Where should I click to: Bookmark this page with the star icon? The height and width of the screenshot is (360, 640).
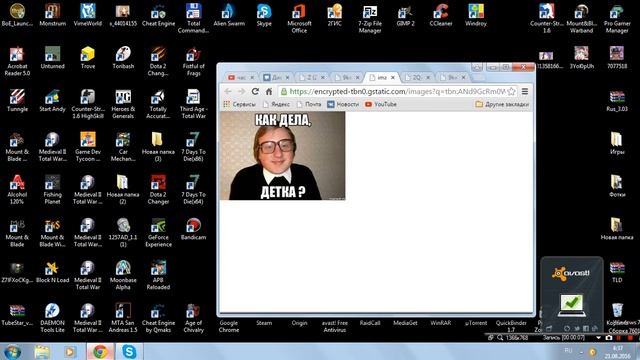[511, 91]
